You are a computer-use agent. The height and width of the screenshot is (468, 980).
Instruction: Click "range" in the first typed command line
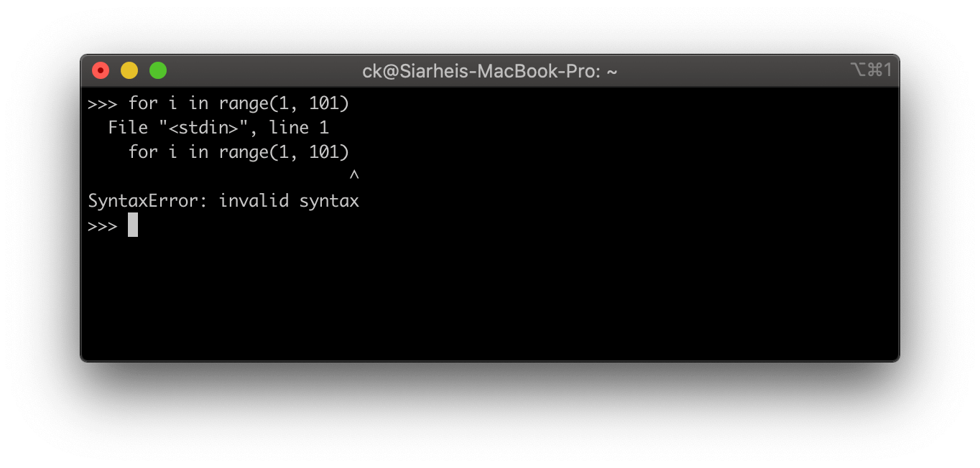(244, 103)
